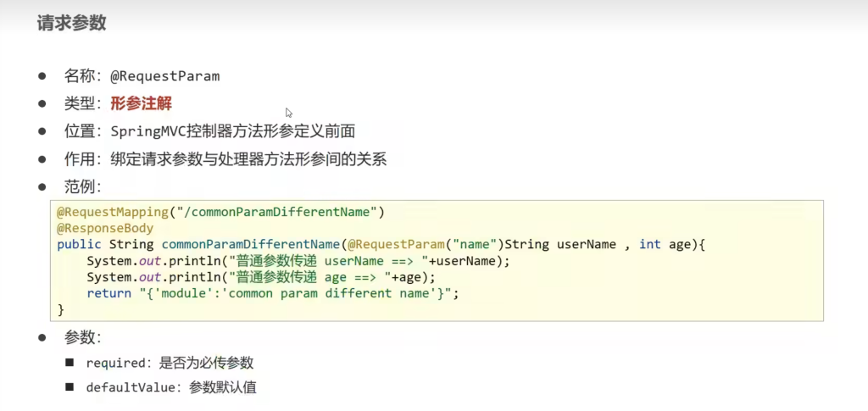Click the SpringMVC控制器方法形参定义前面 line
Viewport: 868px width, 411px height.
click(x=232, y=131)
